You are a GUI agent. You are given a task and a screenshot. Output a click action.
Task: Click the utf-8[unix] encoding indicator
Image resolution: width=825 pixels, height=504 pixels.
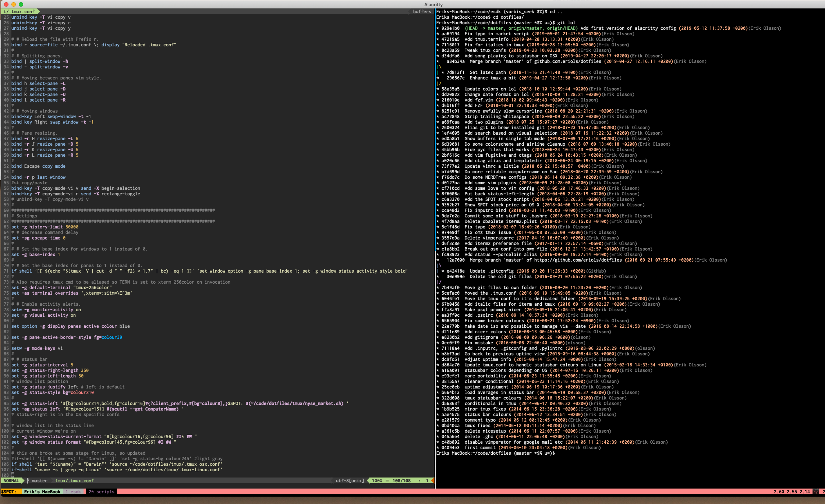coord(350,480)
